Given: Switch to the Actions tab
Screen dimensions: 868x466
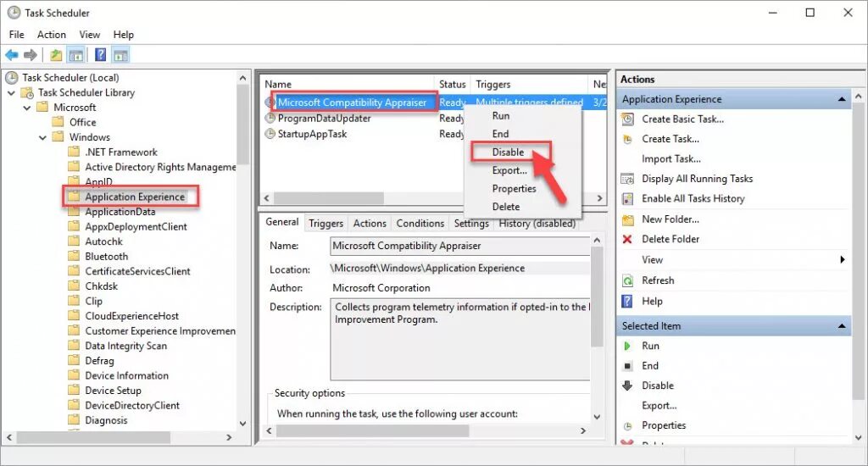Looking at the screenshot, I should (x=370, y=223).
